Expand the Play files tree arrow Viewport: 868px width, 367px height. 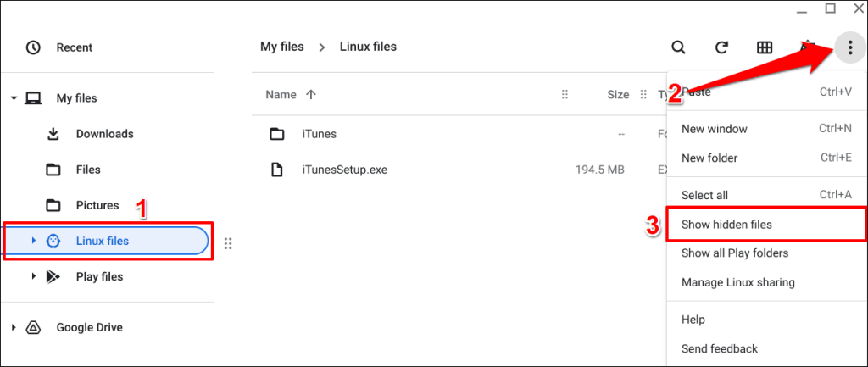pos(34,276)
